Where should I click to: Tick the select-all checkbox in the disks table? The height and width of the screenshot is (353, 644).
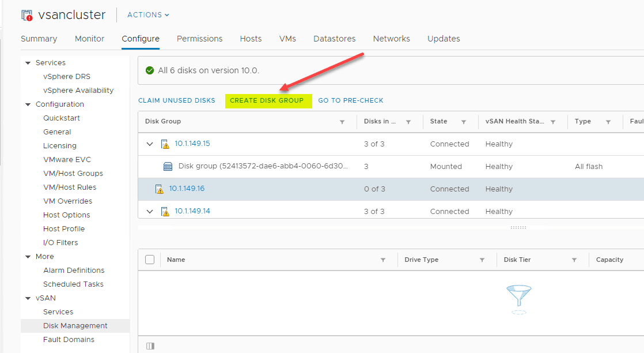(150, 260)
